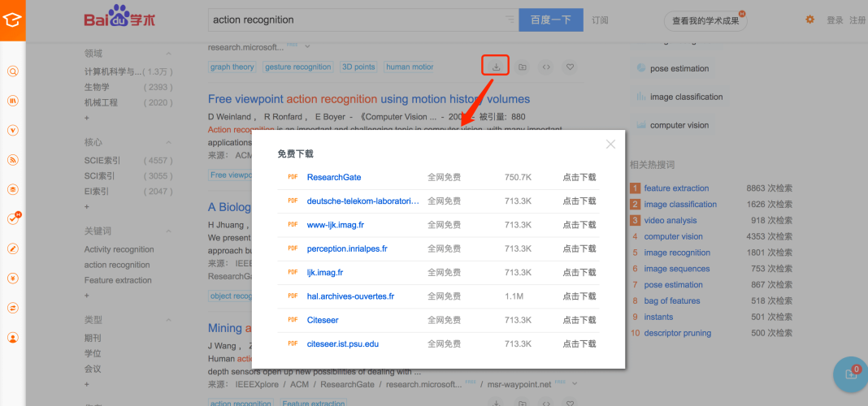Collapse the 类型 filter section chevron
The height and width of the screenshot is (406, 868).
point(168,320)
